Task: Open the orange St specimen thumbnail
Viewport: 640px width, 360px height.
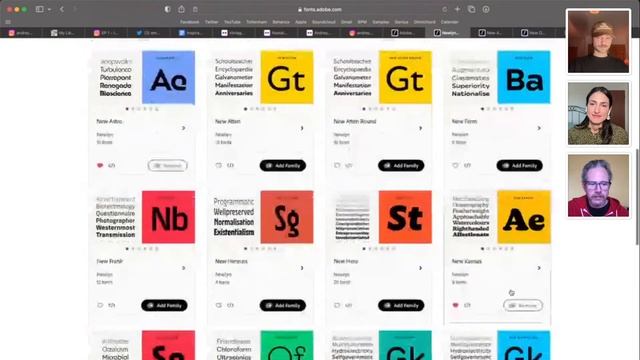Action: pos(405,217)
